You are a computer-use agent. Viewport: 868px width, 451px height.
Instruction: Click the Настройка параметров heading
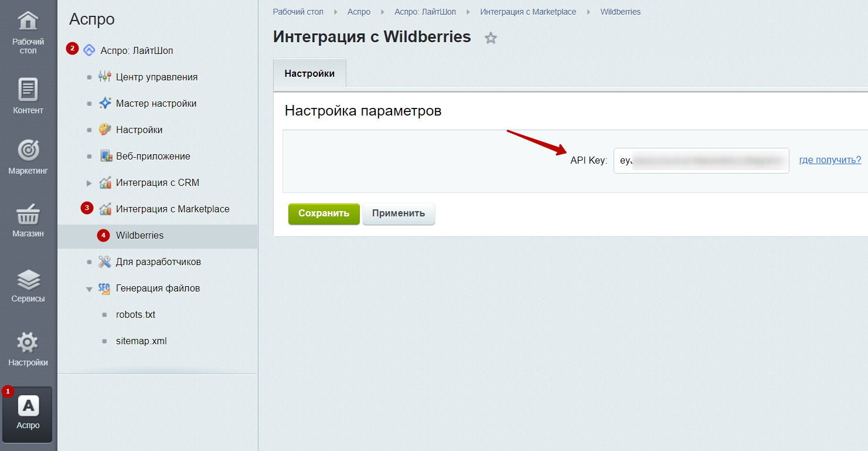coord(363,110)
